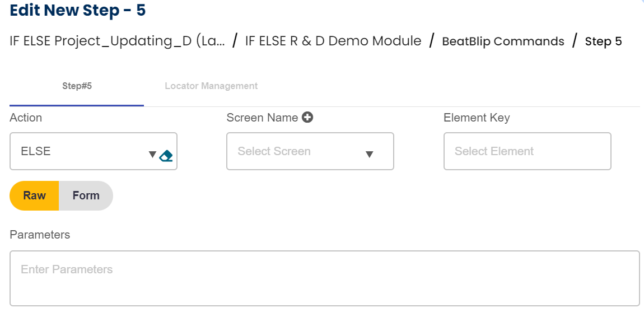This screenshot has width=644, height=317.
Task: Click the Element Key label
Action: coord(477,118)
